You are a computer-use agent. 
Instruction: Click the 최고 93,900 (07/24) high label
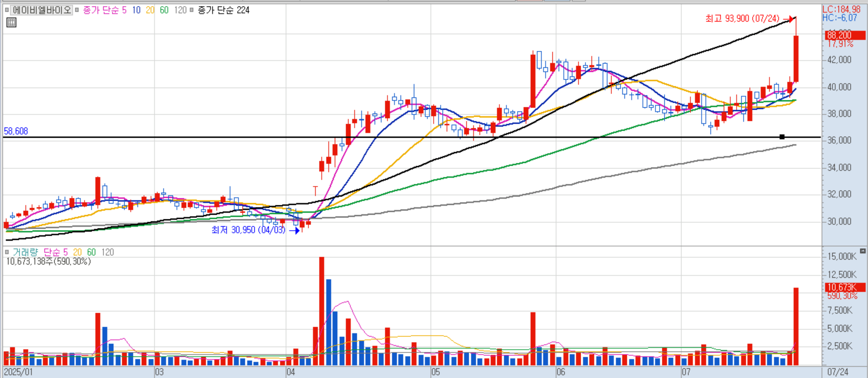tap(742, 18)
